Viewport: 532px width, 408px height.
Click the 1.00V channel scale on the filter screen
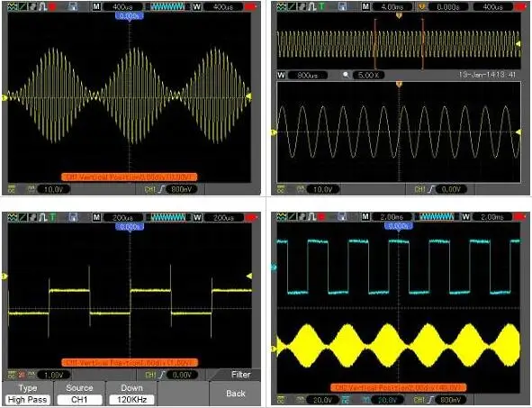tap(54, 375)
